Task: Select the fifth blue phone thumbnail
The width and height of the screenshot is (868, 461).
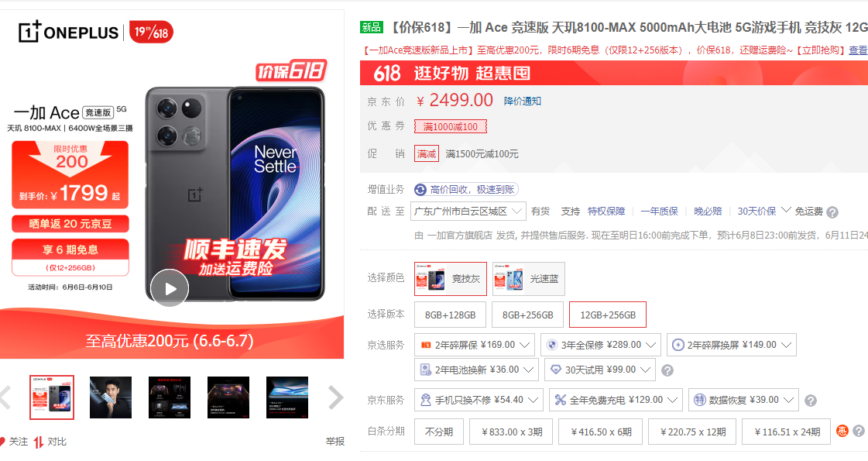Action: pyautogui.click(x=286, y=397)
